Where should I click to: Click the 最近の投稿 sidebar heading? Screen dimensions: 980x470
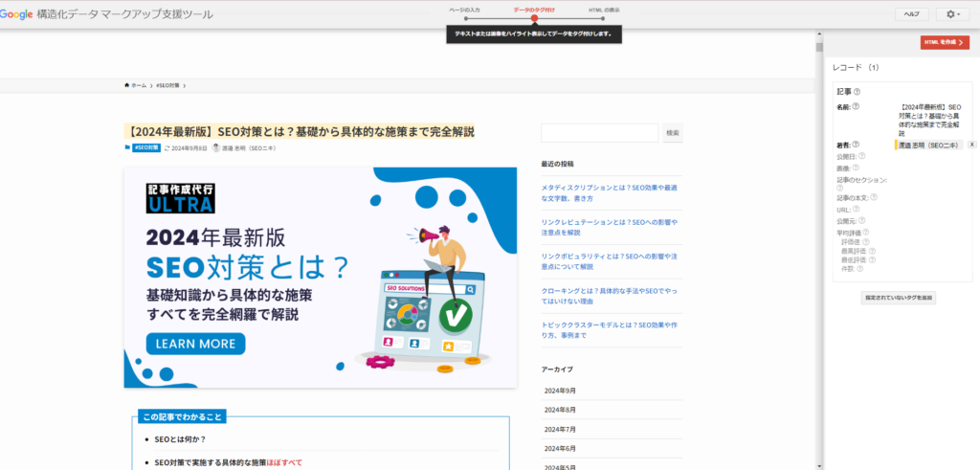coord(558,164)
